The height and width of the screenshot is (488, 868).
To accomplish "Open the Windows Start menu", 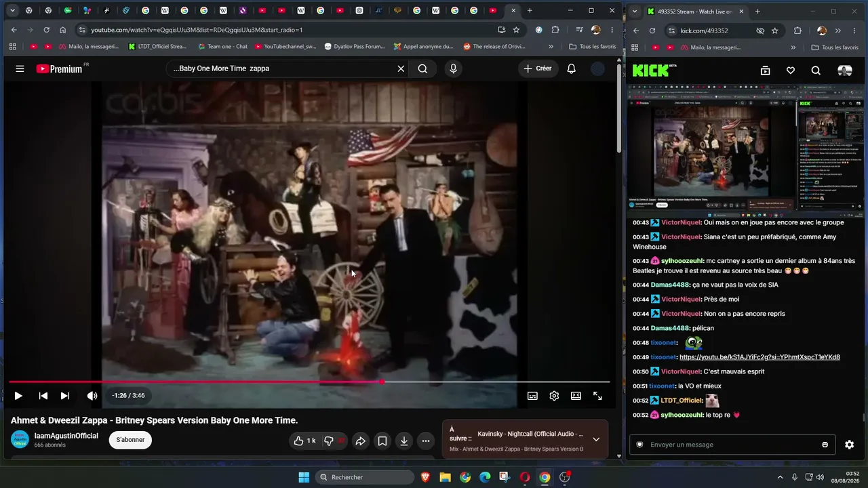I will (304, 477).
